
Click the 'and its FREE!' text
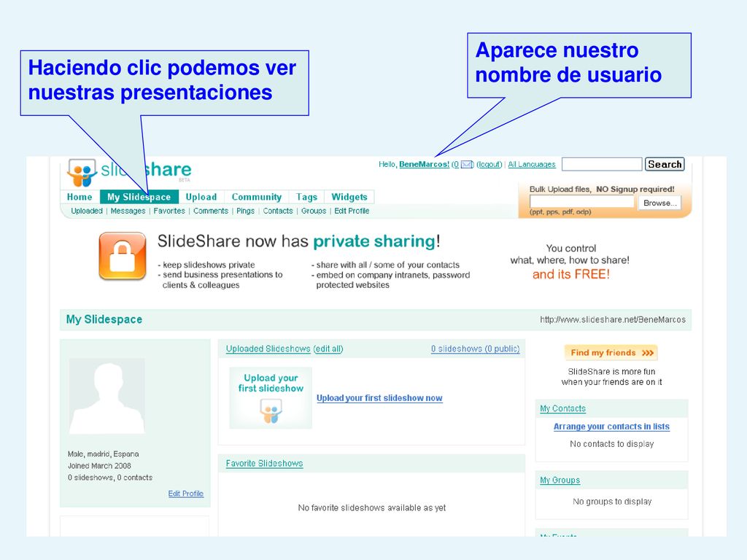click(x=571, y=274)
